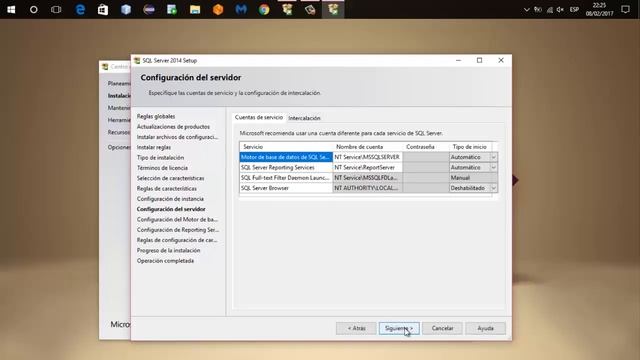Open the clock and date flyout
The width and height of the screenshot is (640, 360).
[599, 9]
